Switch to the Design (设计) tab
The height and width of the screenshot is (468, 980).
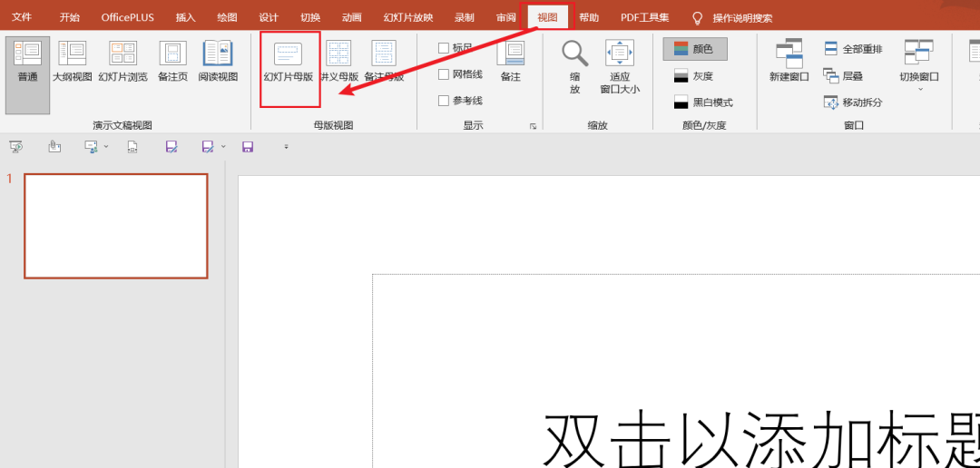coord(269,17)
